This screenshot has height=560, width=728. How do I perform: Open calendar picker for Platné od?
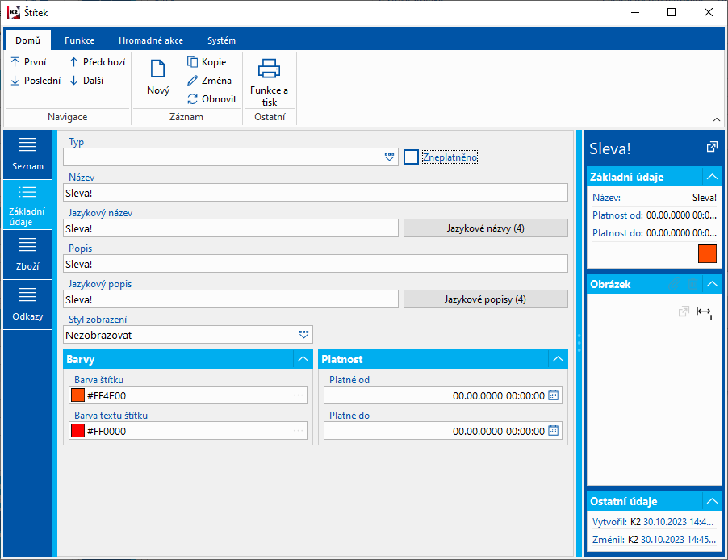(x=554, y=395)
